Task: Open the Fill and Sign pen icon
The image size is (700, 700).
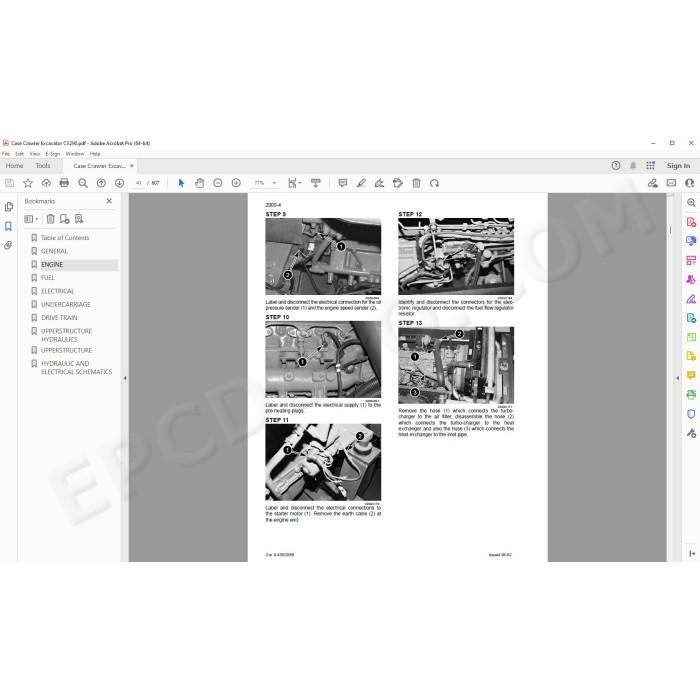Action: pyautogui.click(x=653, y=183)
